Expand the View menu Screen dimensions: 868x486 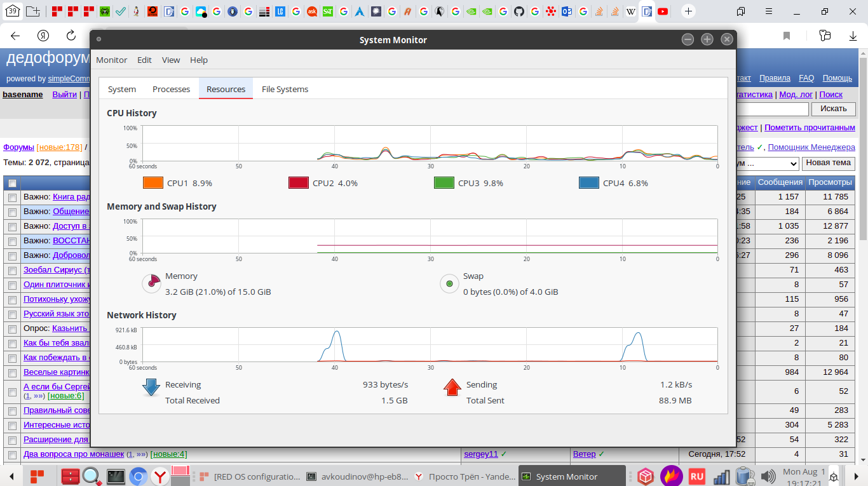point(170,60)
